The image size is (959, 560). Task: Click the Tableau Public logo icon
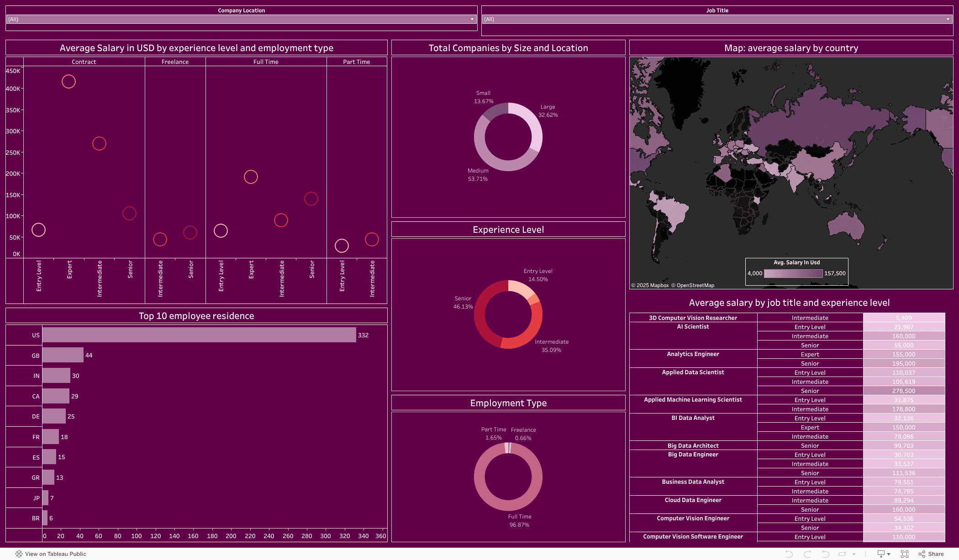click(18, 554)
